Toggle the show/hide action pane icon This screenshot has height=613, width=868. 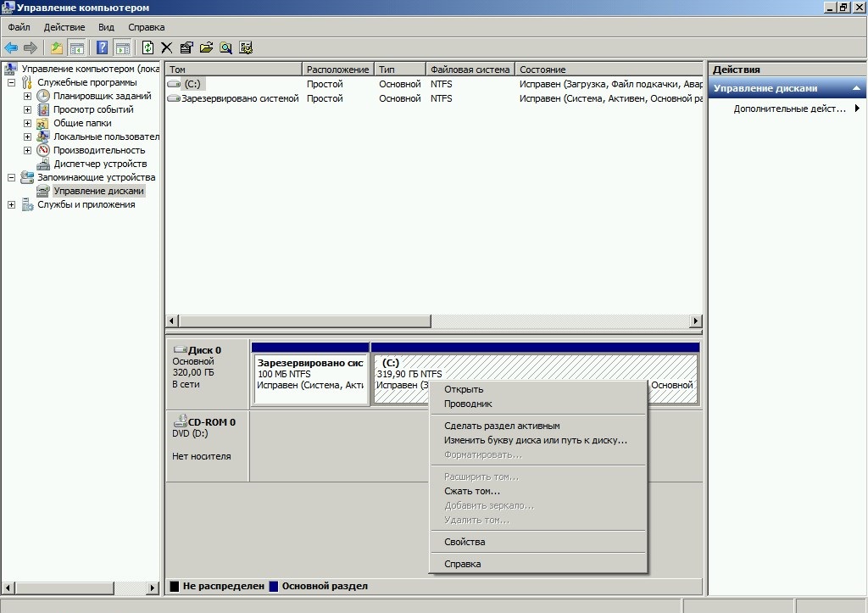tap(122, 48)
